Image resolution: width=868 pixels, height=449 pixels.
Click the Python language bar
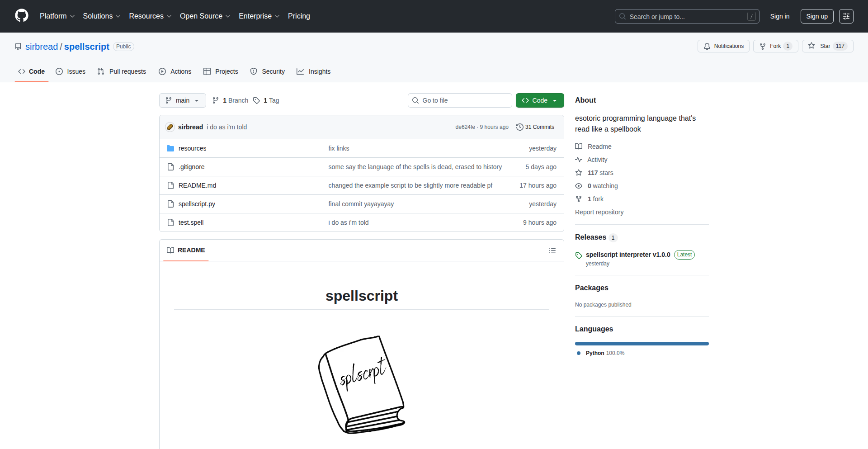[642, 344]
